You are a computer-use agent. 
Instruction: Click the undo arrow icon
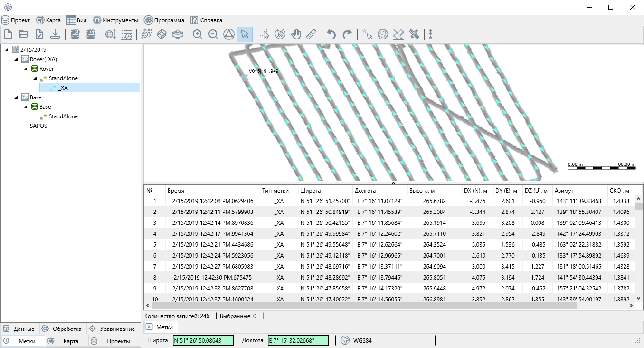tap(331, 34)
